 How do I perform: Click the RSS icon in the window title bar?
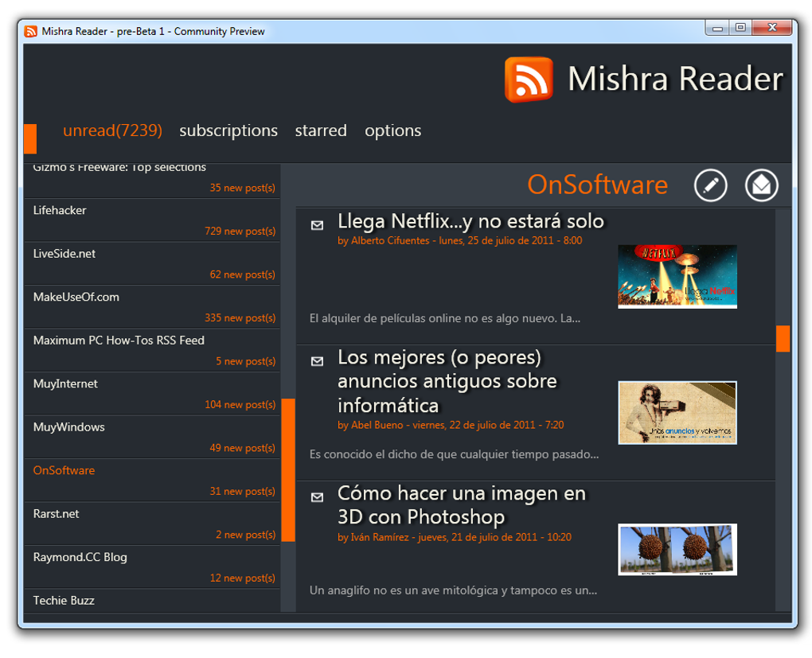[x=30, y=32]
